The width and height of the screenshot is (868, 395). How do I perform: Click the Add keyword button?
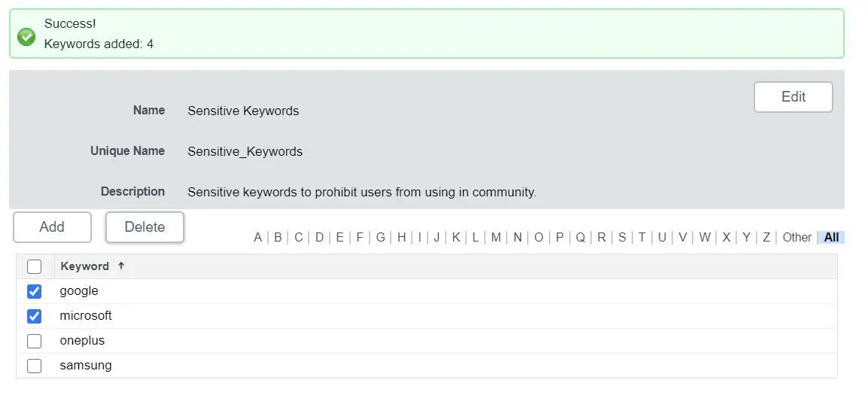(52, 226)
